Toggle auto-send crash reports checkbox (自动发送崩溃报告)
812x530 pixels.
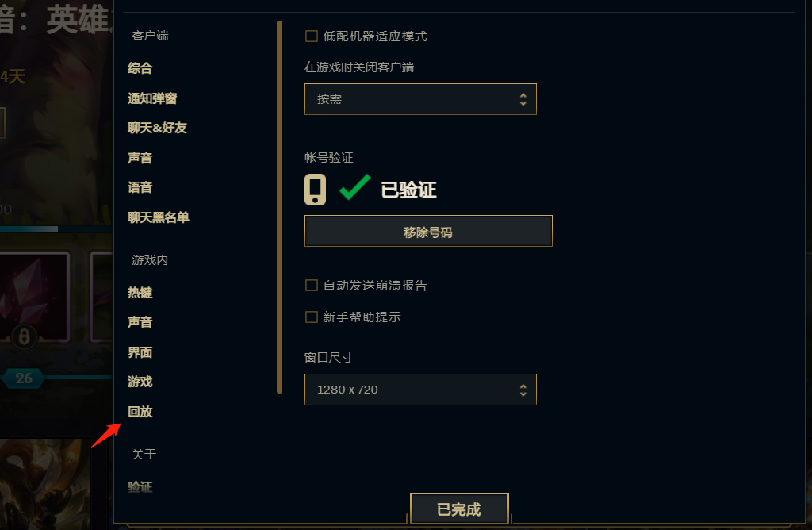(312, 286)
